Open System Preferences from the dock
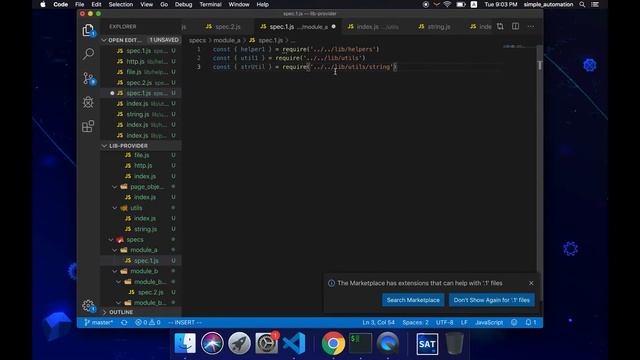Image resolution: width=640 pixels, height=360 pixels. [x=267, y=343]
